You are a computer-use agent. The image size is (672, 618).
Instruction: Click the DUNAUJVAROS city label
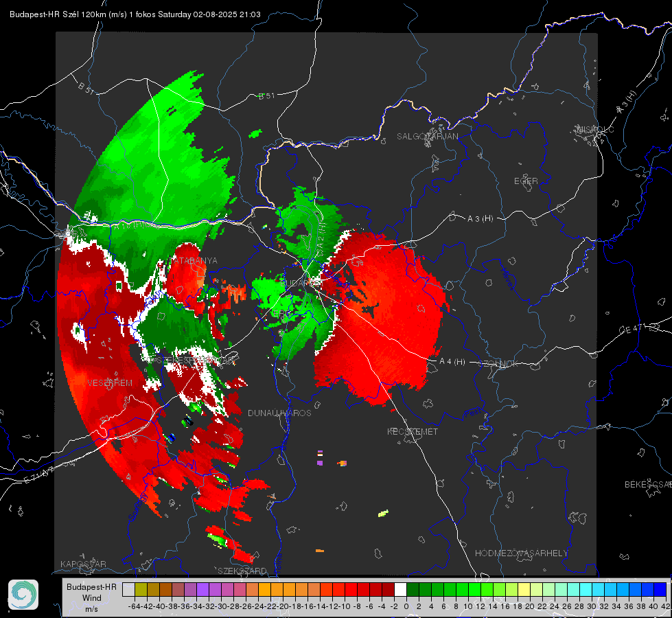pos(279,413)
